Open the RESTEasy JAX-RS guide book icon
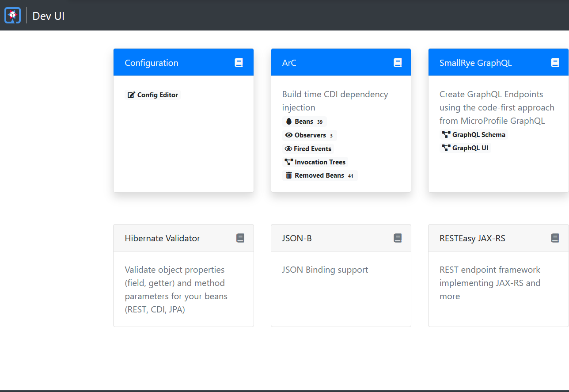Viewport: 569px width, 392px height. [x=555, y=238]
